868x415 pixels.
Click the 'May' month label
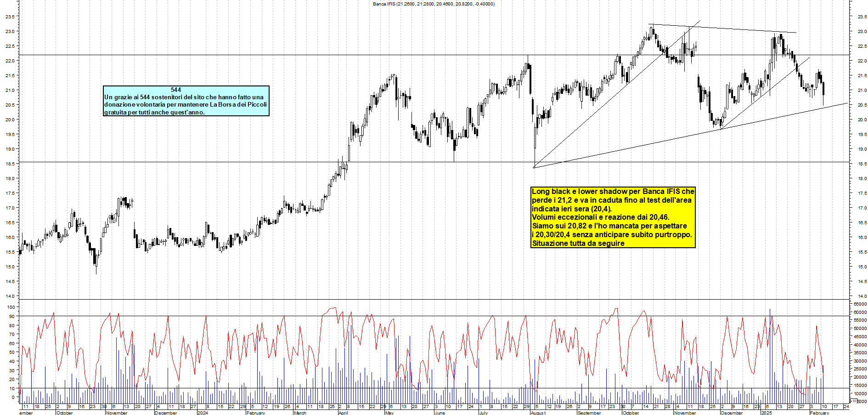click(389, 413)
